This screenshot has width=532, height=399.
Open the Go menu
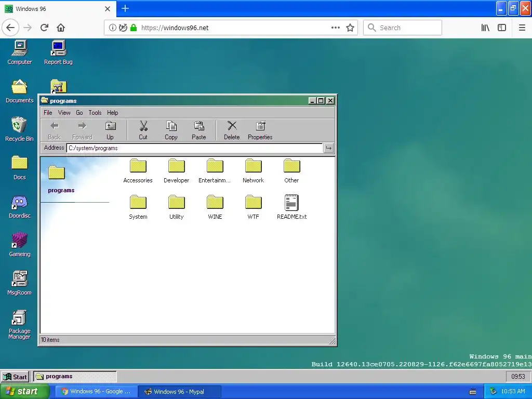[79, 113]
